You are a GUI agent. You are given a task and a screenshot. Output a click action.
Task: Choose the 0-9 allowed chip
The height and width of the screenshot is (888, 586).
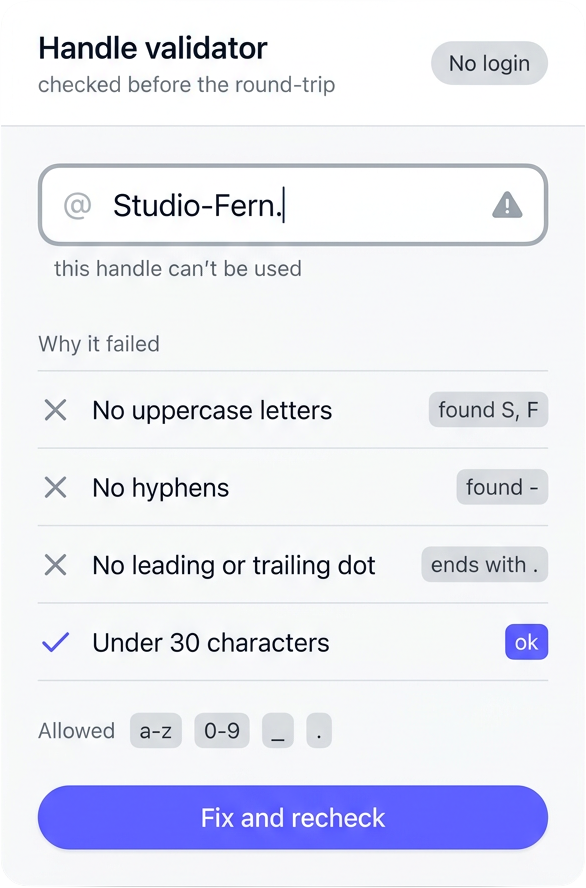click(x=222, y=731)
